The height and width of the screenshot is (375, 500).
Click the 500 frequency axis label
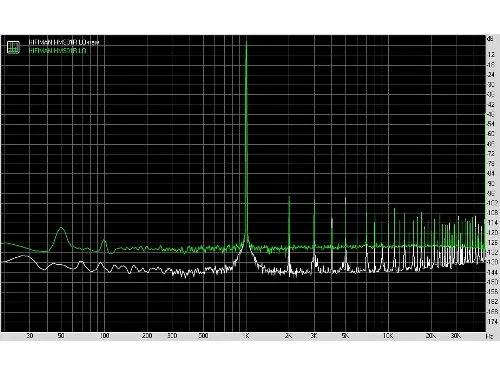point(203,336)
